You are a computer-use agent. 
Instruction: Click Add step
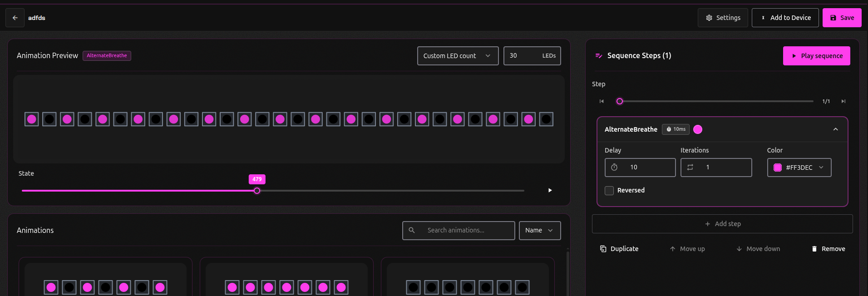click(x=722, y=224)
